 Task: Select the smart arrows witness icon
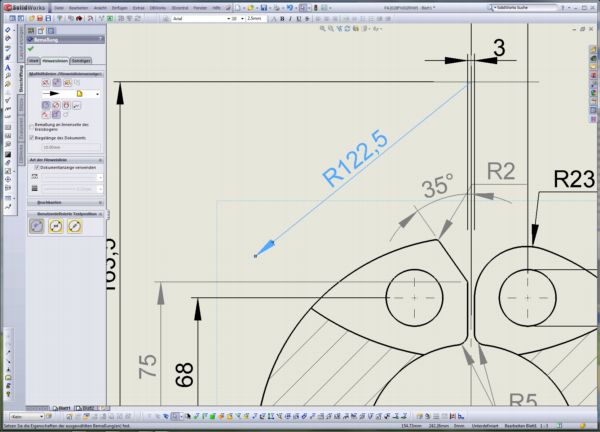[67, 83]
